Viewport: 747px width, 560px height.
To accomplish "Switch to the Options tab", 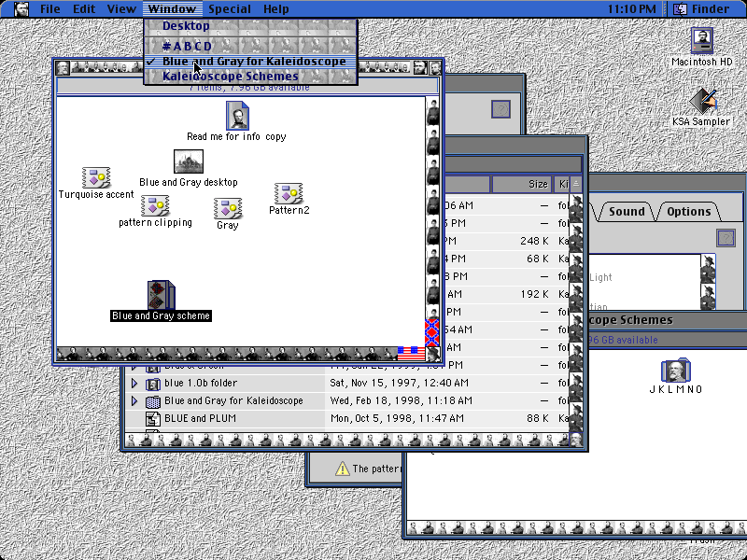I will [688, 212].
